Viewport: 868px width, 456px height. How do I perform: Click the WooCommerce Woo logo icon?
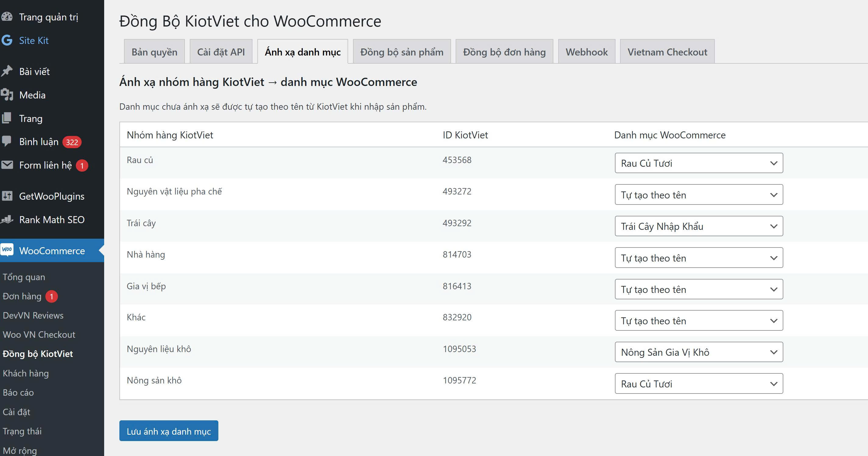[7, 250]
